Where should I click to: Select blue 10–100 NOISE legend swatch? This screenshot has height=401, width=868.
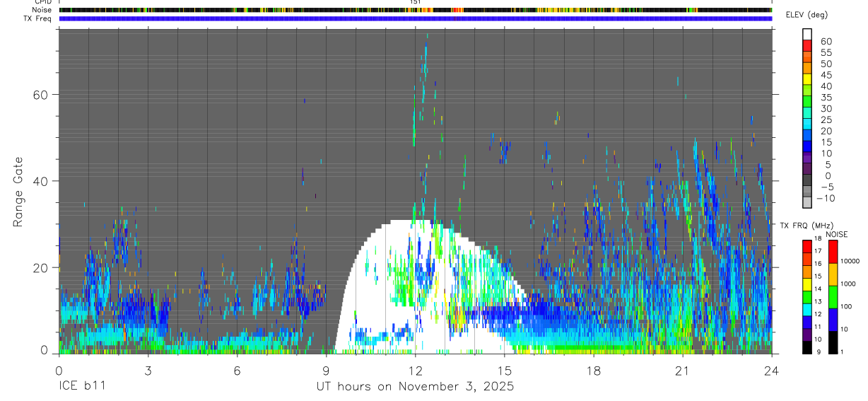pyautogui.click(x=833, y=320)
